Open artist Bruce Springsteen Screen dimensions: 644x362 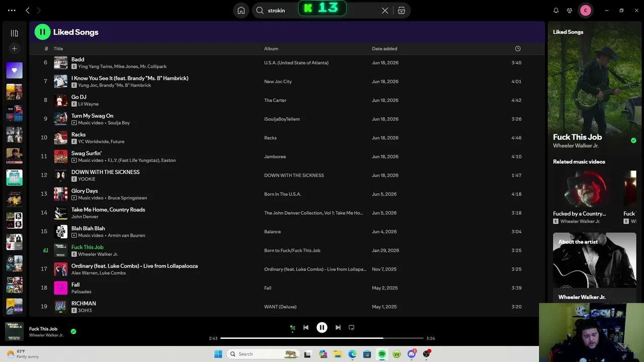[x=127, y=198]
